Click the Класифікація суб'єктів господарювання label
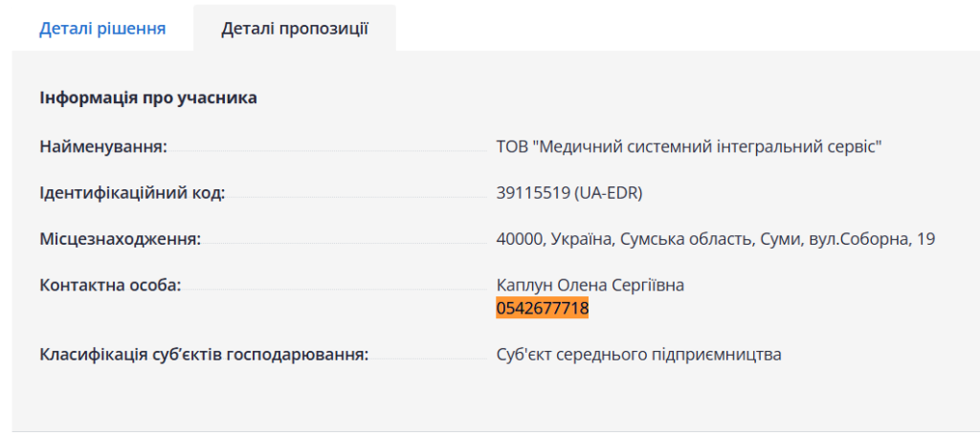Image resolution: width=980 pixels, height=434 pixels. click(204, 355)
